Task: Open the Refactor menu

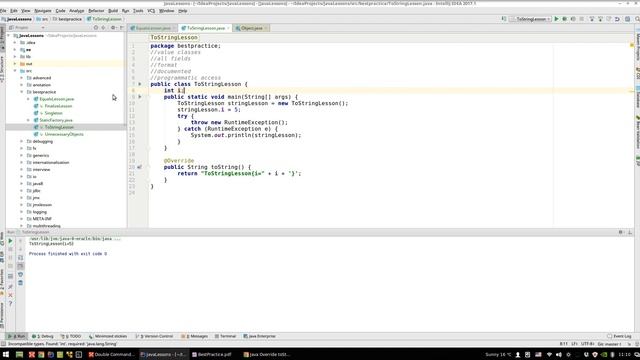Action: click(96, 11)
